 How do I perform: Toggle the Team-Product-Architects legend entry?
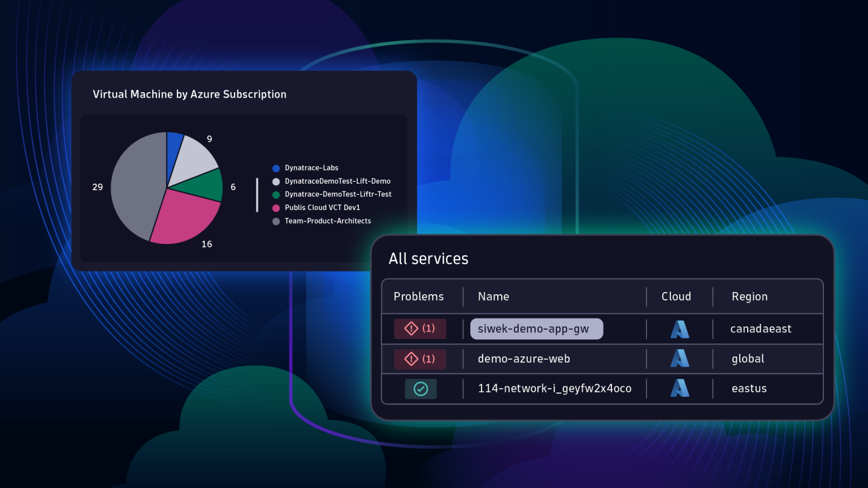(x=328, y=221)
